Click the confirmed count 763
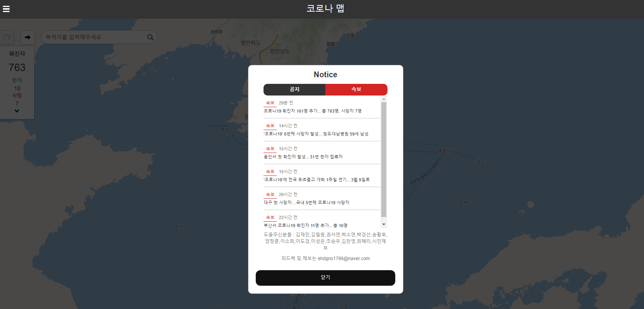 click(17, 68)
